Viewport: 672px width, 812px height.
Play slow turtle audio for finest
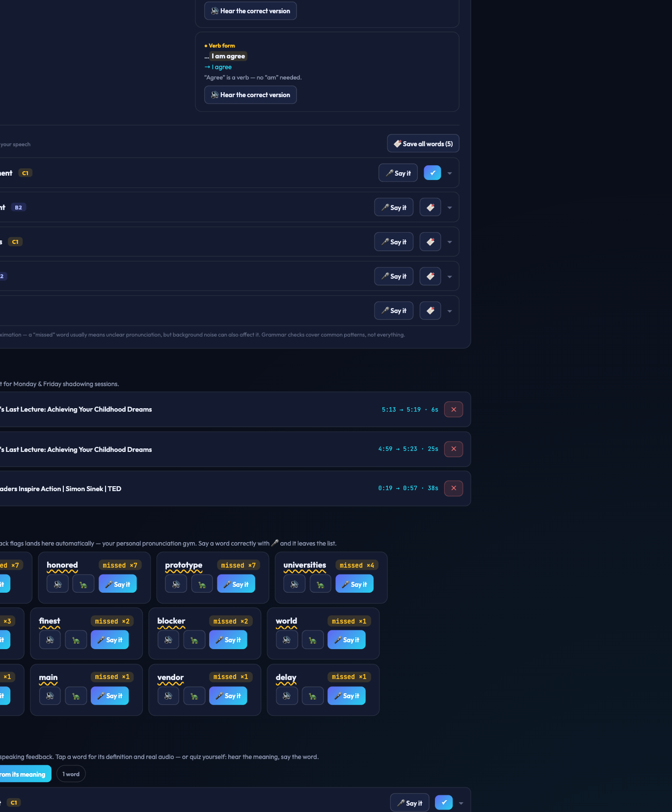[x=76, y=640]
